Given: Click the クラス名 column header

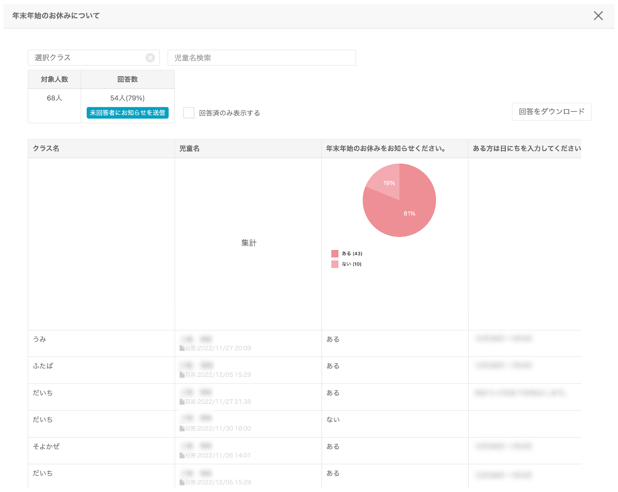Looking at the screenshot, I should [x=47, y=149].
